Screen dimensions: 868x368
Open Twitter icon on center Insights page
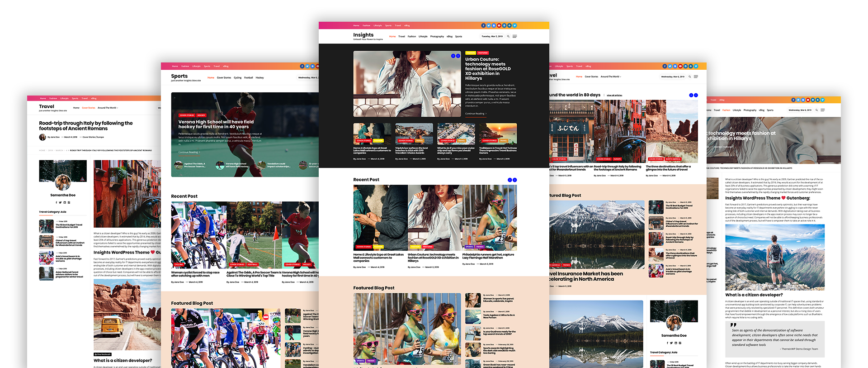pos(489,25)
